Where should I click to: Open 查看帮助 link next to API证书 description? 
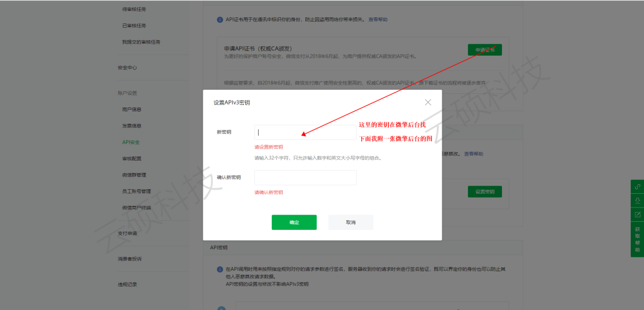tap(378, 20)
